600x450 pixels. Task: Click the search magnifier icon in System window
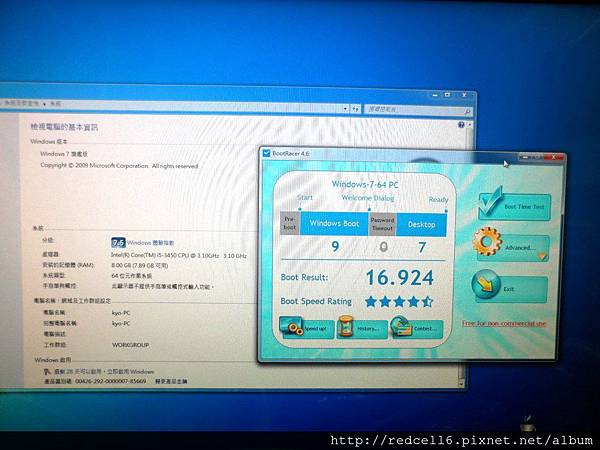pos(467,111)
